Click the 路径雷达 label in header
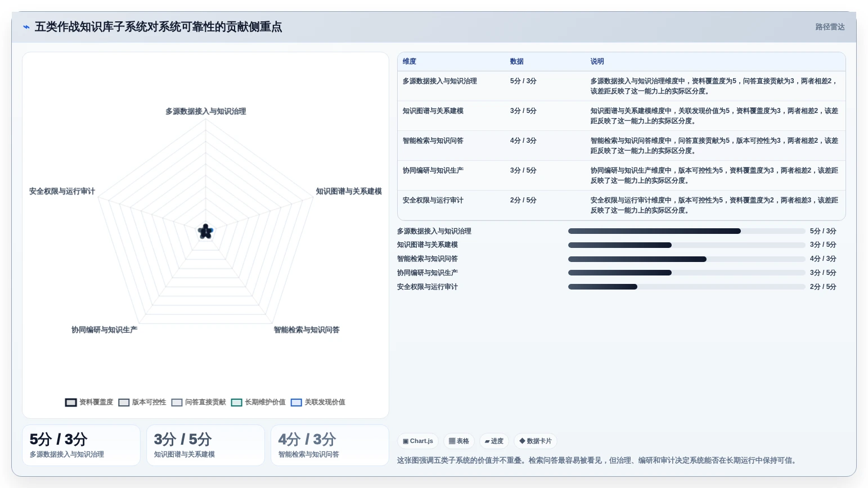868x488 pixels. [830, 27]
